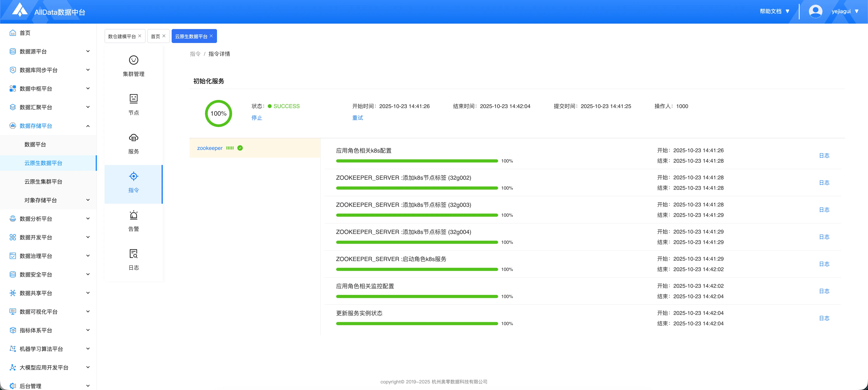Click the 首页 home sidebar icon
This screenshot has width=868, height=390.
point(13,33)
